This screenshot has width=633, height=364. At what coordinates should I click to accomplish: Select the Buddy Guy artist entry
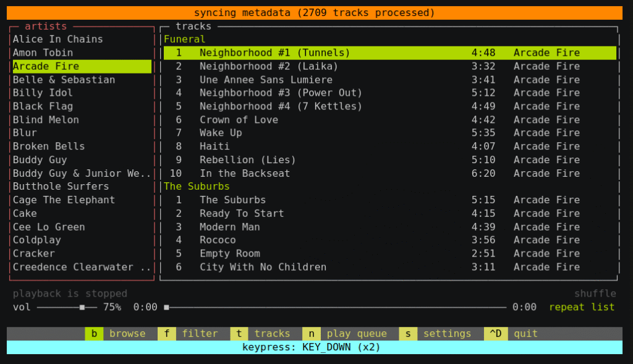(82, 160)
